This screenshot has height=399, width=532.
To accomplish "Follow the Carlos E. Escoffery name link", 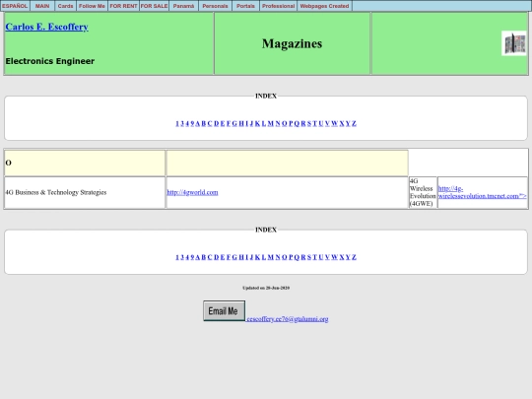I will pyautogui.click(x=47, y=27).
